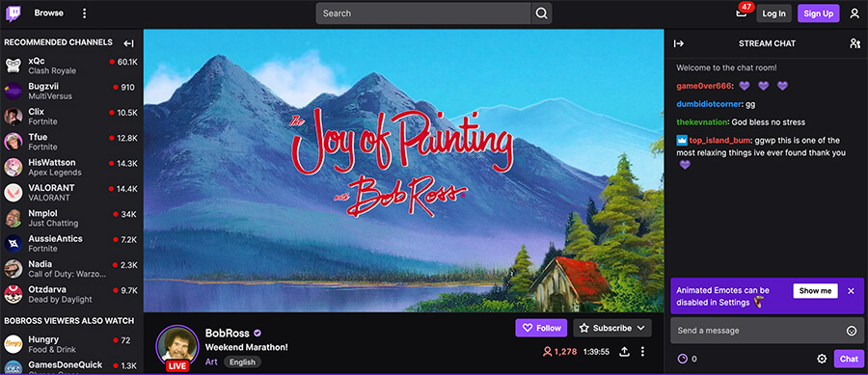
Task: Open BobRoss live profile picture
Action: [177, 347]
